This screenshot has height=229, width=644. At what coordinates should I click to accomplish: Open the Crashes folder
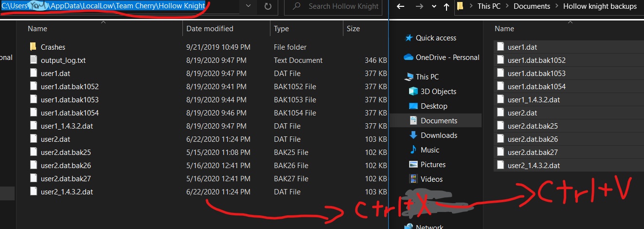click(x=53, y=47)
